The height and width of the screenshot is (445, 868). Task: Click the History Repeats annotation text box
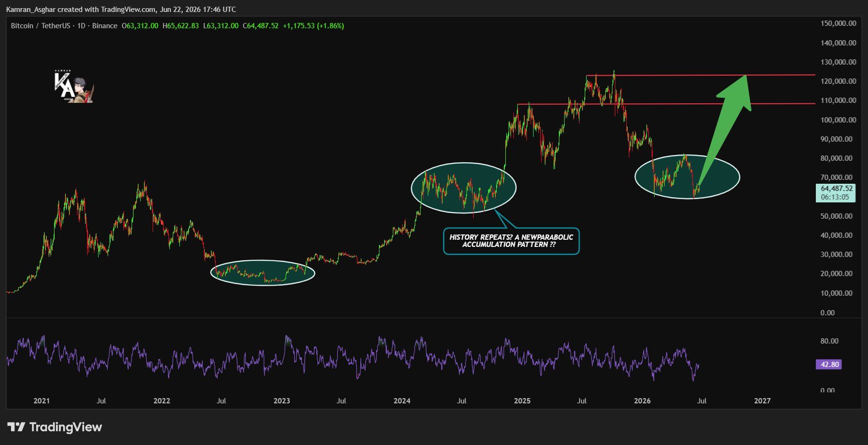(x=511, y=241)
